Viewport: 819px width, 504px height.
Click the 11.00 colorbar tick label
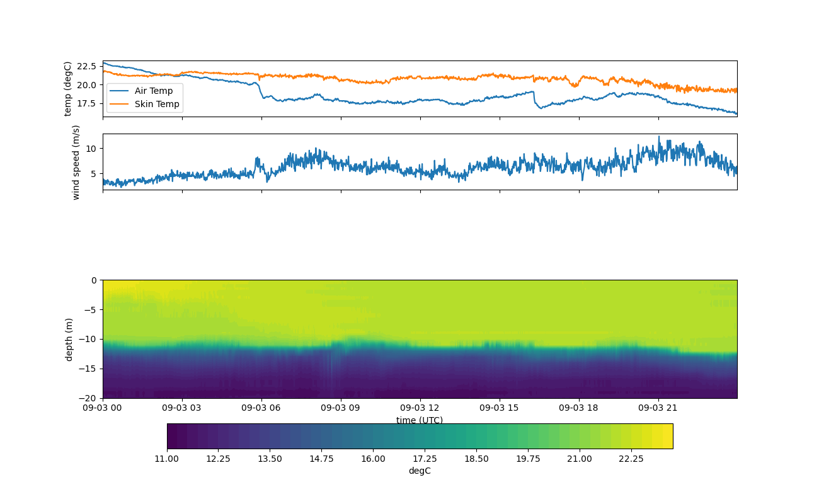click(x=167, y=459)
